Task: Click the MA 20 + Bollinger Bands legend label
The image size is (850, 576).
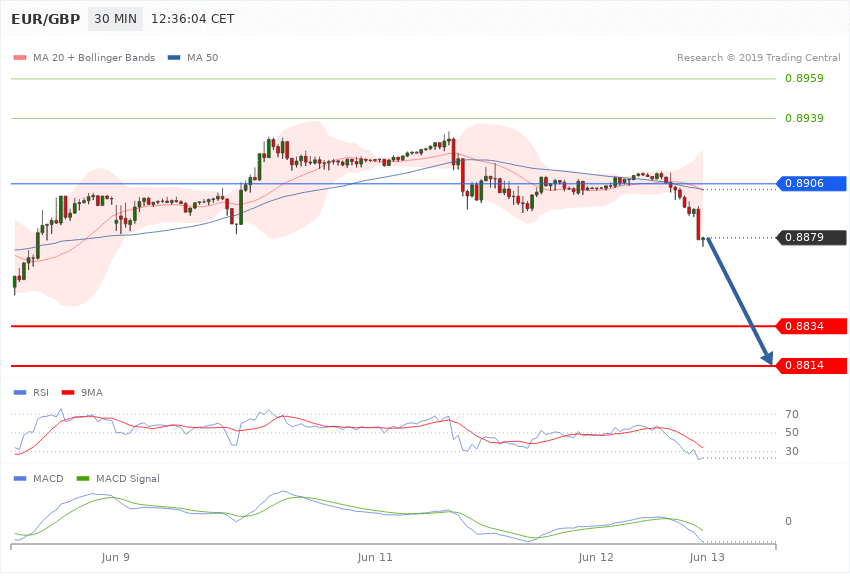Action: (x=94, y=57)
